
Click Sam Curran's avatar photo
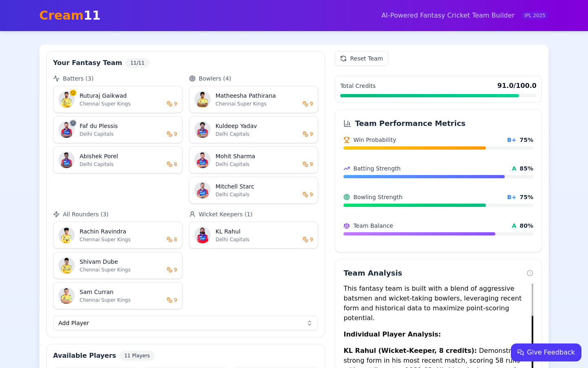pyautogui.click(x=67, y=296)
